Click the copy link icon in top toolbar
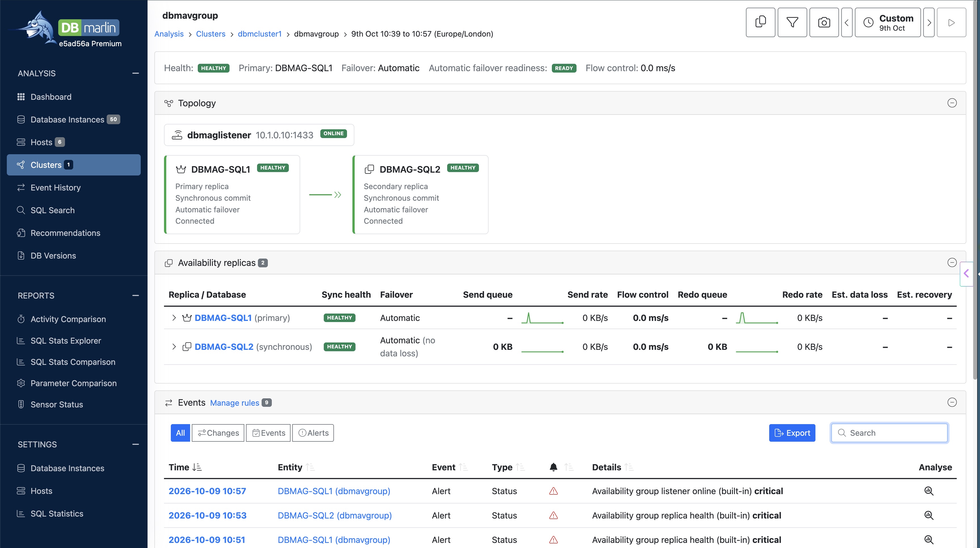This screenshot has width=980, height=548. pyautogui.click(x=760, y=22)
